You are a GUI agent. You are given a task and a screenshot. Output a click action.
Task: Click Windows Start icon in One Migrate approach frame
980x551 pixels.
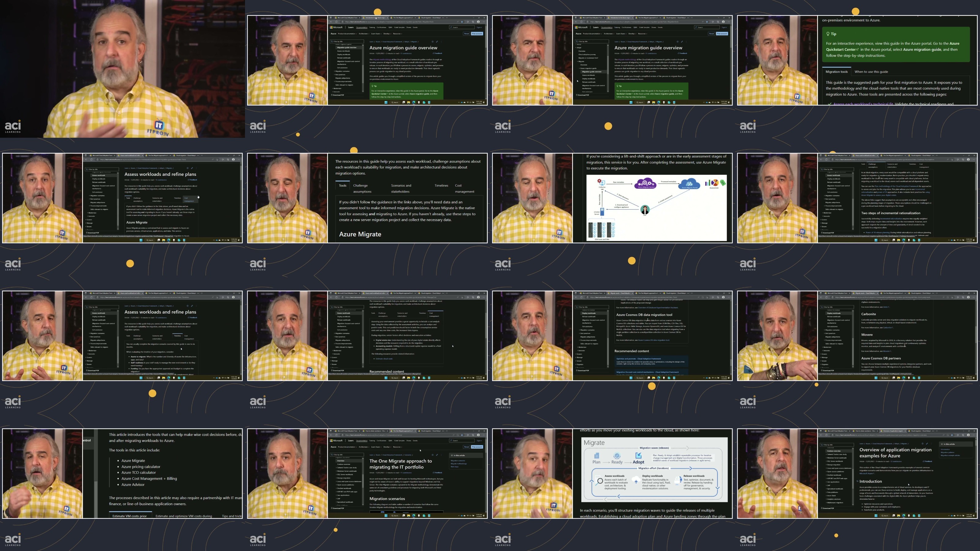point(386,515)
